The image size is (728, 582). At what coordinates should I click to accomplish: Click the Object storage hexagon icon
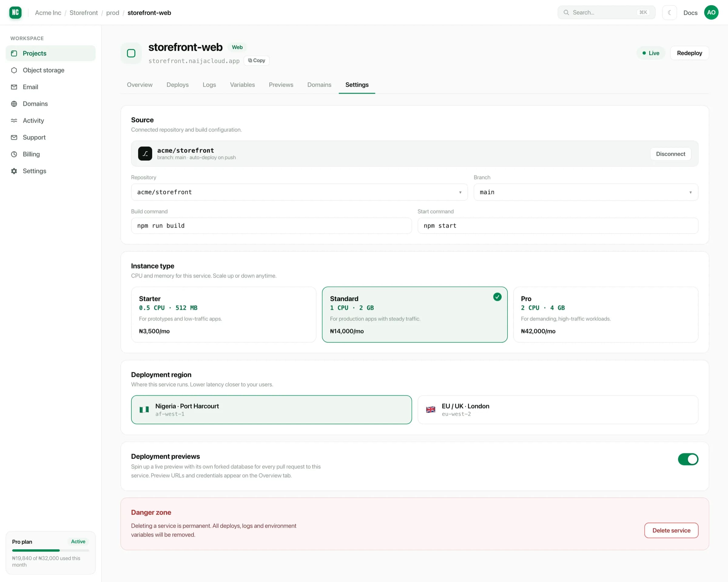click(x=14, y=70)
